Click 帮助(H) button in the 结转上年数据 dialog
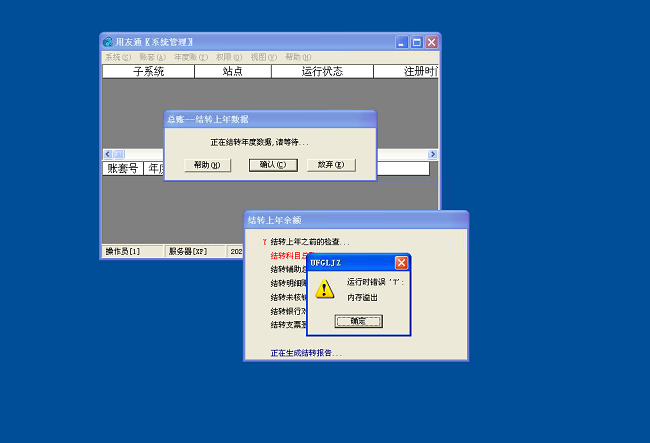 click(x=207, y=165)
